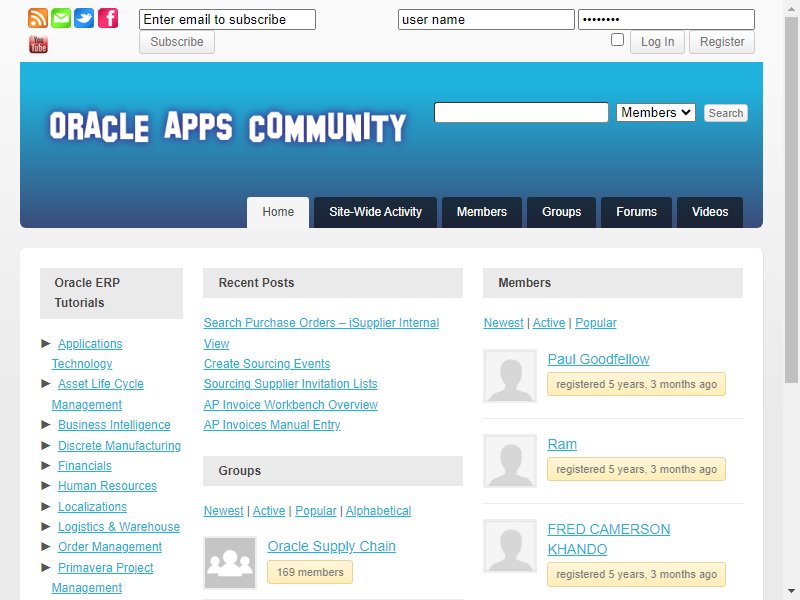Expand the Discrete Manufacturing arrow
Image resolution: width=800 pixels, height=600 pixels.
(46, 445)
